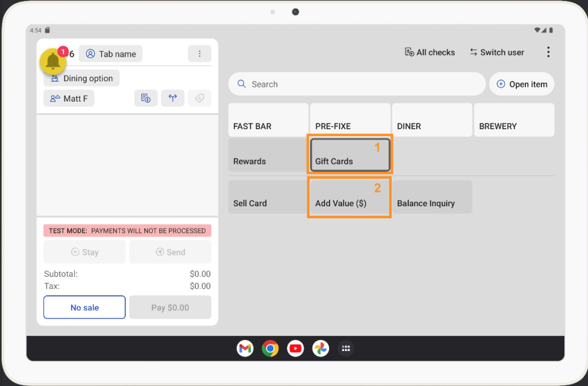Select the Dining option button
Image resolution: width=588 pixels, height=386 pixels.
pos(82,78)
